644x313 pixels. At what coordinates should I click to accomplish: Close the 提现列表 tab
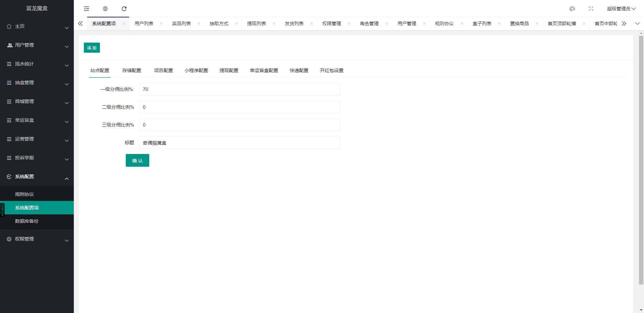click(274, 23)
